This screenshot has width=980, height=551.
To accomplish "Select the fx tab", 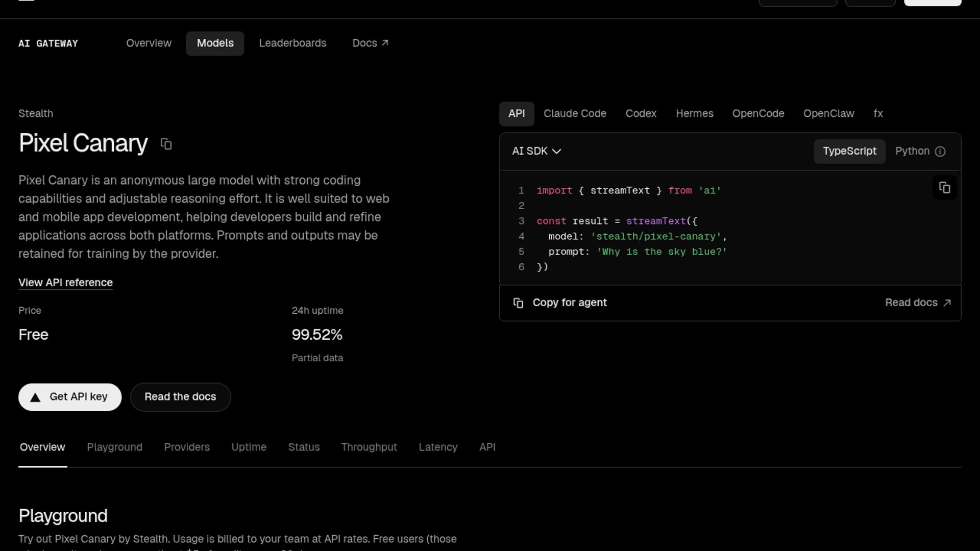I will 878,114.
